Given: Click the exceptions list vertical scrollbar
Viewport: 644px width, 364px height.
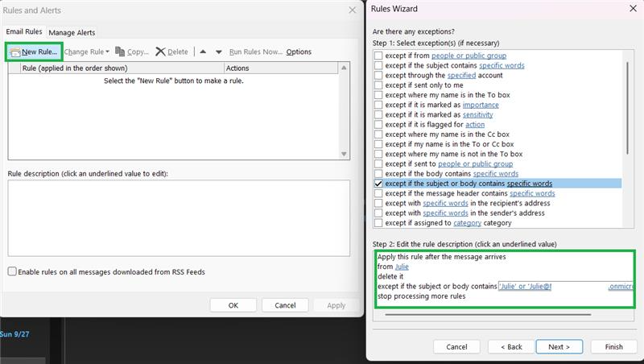Looking at the screenshot, I should click(x=628, y=108).
